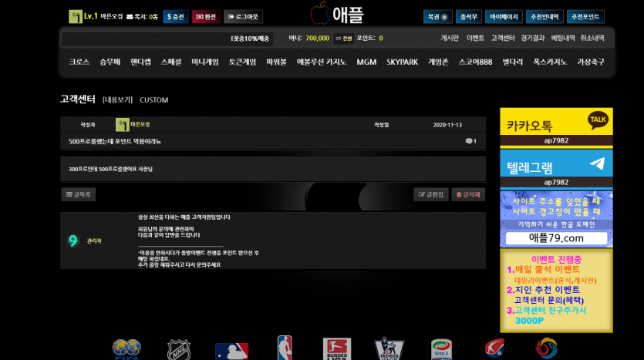Screen dimensions: 644x360
Task: Click the MLB logo icon
Action: tap(231, 352)
